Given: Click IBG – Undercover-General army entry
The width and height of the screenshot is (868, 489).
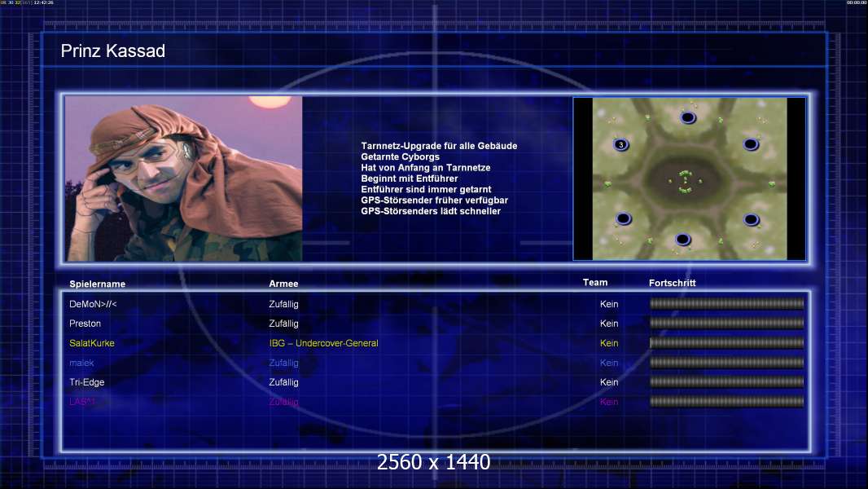Looking at the screenshot, I should [x=324, y=343].
